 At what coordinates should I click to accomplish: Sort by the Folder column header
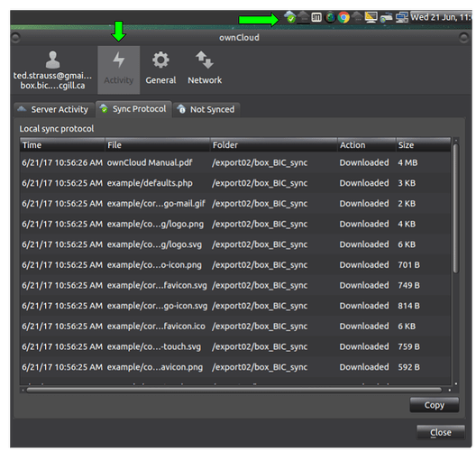(x=273, y=145)
